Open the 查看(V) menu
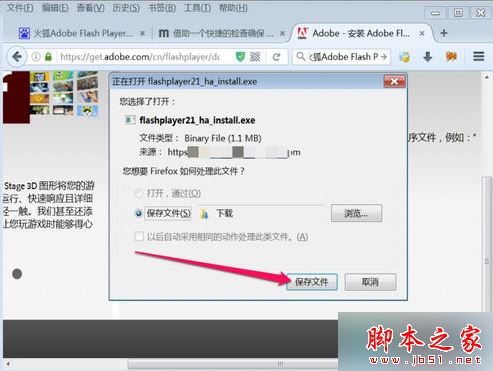Viewport: 493px width, 371px height. [90, 8]
